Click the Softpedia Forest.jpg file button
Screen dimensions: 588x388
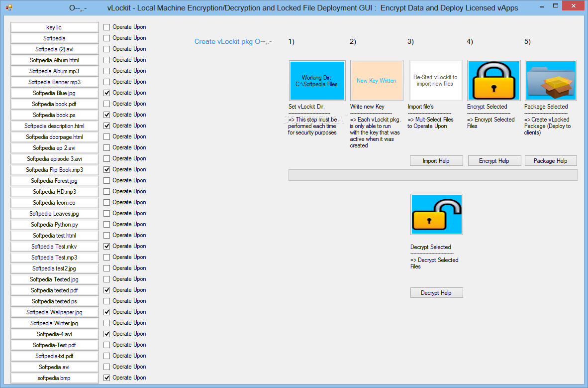[54, 181]
